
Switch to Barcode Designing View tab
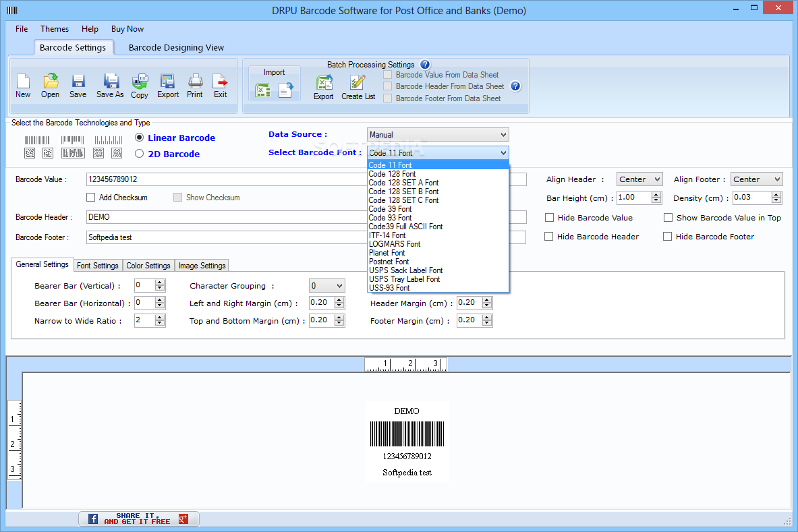pyautogui.click(x=176, y=48)
